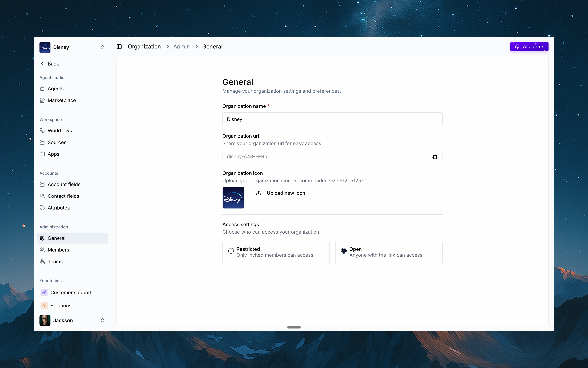Open the Teams page

(x=72, y=262)
